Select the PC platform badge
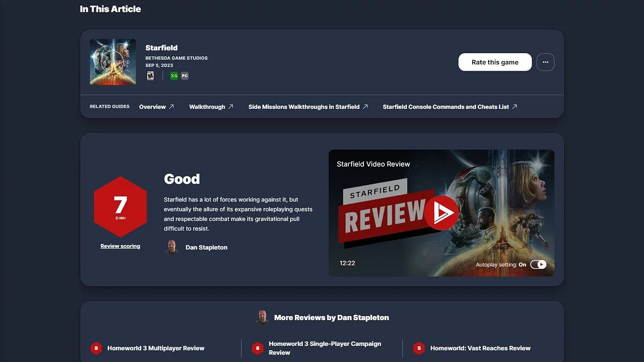Image resolution: width=644 pixels, height=362 pixels. click(x=185, y=76)
